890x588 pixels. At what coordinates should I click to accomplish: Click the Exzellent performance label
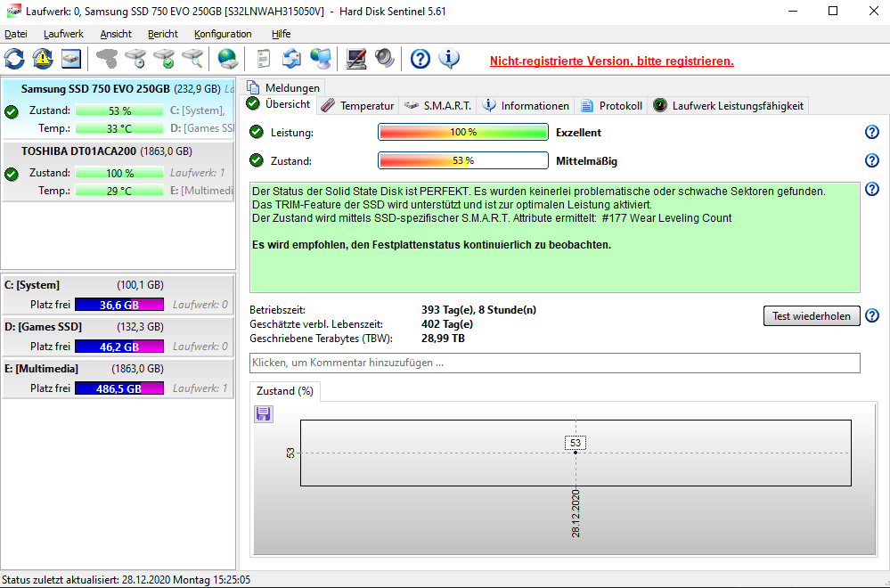coord(578,133)
